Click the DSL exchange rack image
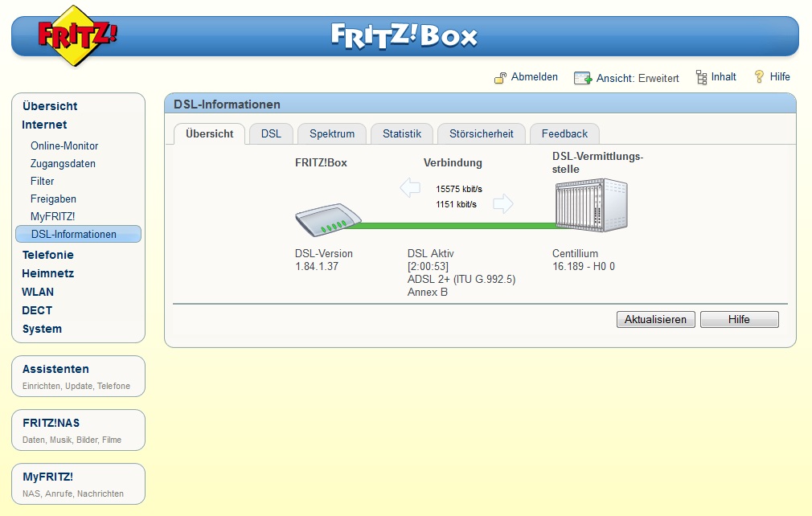The height and width of the screenshot is (516, 812). 592,205
